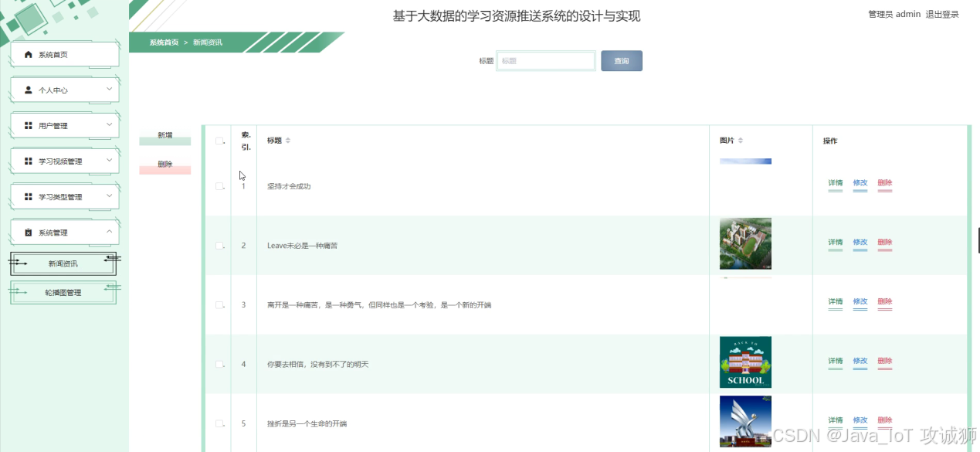Click the 查询 search button
The height and width of the screenshot is (452, 980).
tap(622, 61)
